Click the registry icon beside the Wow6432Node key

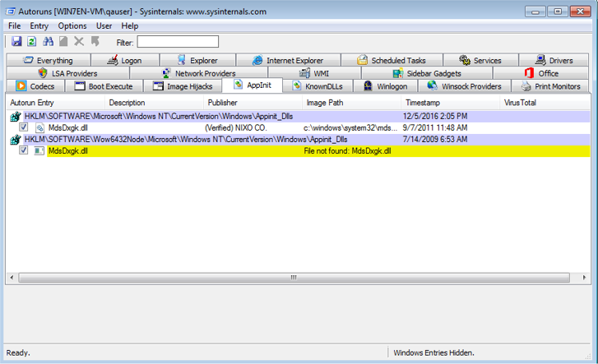(16, 140)
